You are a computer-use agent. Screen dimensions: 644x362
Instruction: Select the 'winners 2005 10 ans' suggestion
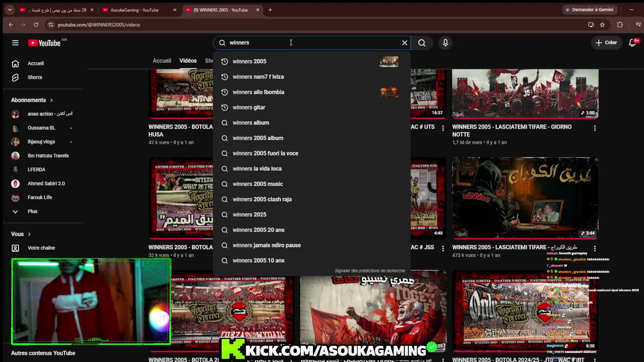(x=312, y=260)
